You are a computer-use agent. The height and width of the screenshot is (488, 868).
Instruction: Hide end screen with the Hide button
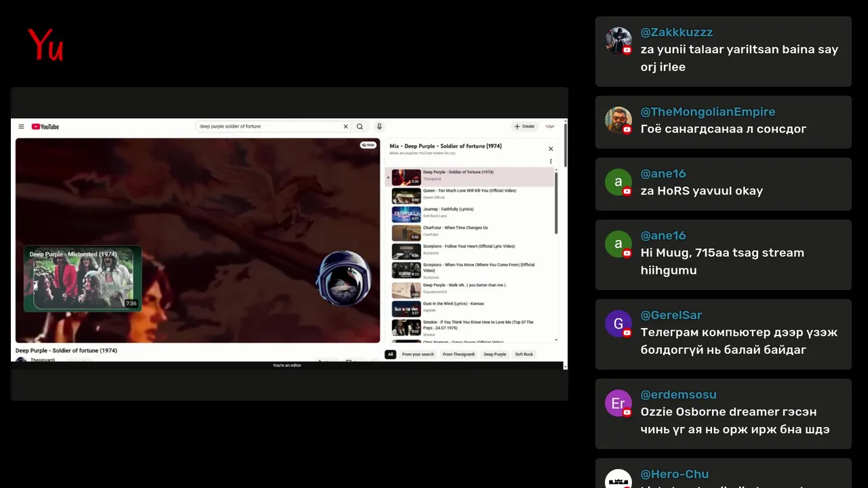click(x=368, y=145)
